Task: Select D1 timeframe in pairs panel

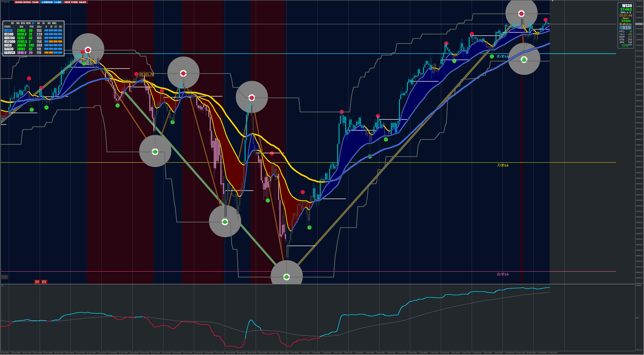Action: tap(43, 23)
